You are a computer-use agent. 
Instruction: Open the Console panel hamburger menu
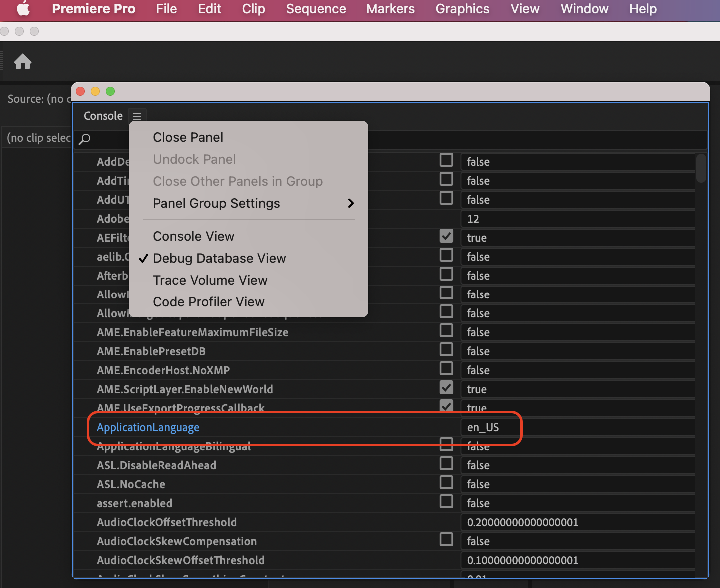(137, 116)
